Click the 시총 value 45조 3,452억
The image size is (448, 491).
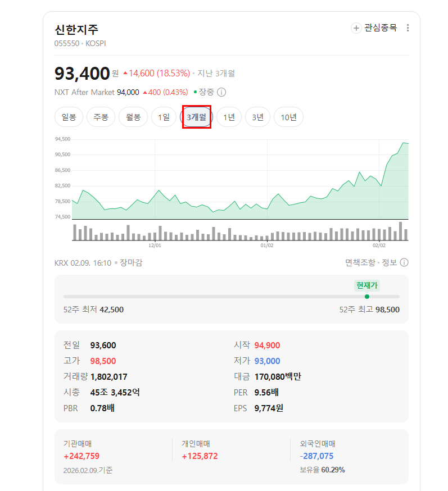coord(115,392)
